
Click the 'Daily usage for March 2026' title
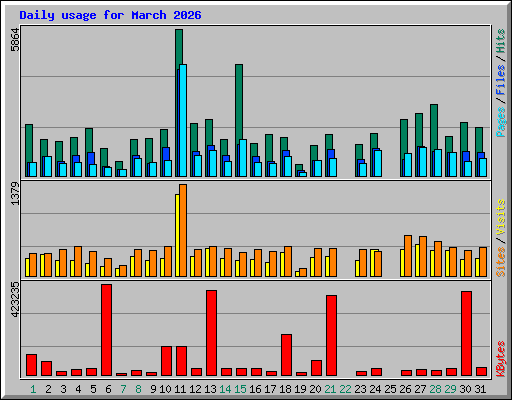pyautogui.click(x=110, y=15)
